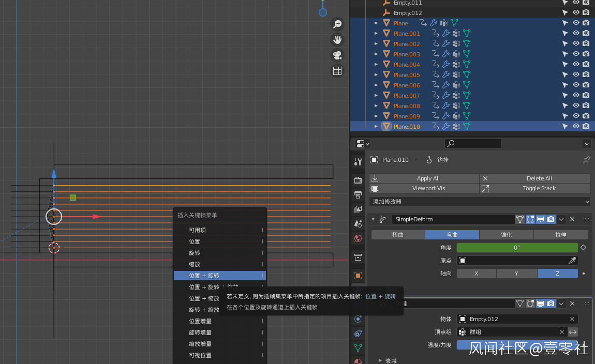Open the Tool properties tab wrench icon

point(358,162)
